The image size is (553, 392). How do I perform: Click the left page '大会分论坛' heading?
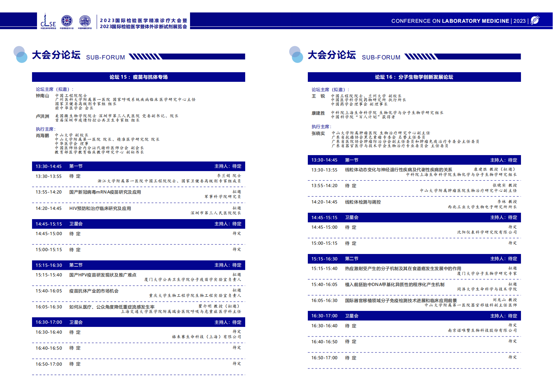click(56, 55)
